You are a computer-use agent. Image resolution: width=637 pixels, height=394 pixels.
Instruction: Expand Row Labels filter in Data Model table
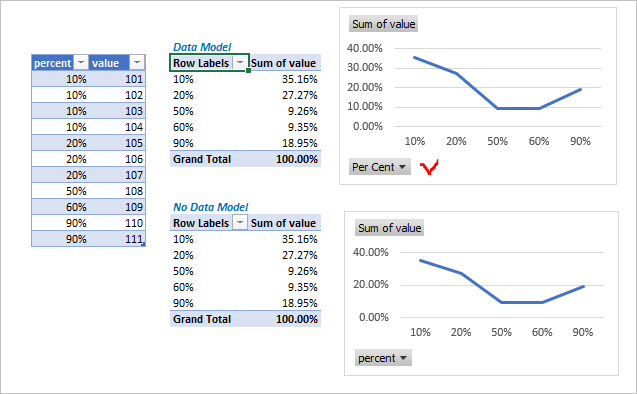pos(240,63)
